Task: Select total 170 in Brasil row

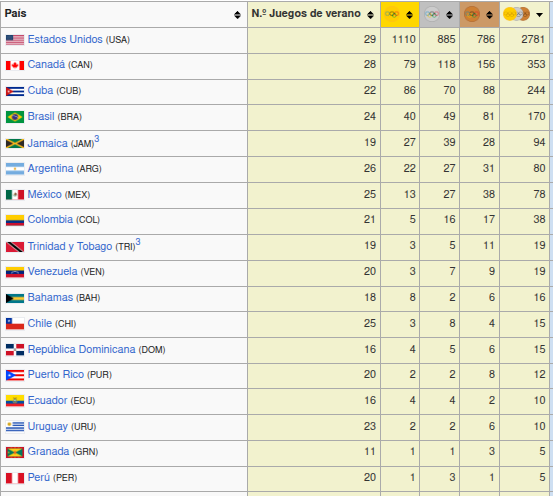Action: point(536,116)
